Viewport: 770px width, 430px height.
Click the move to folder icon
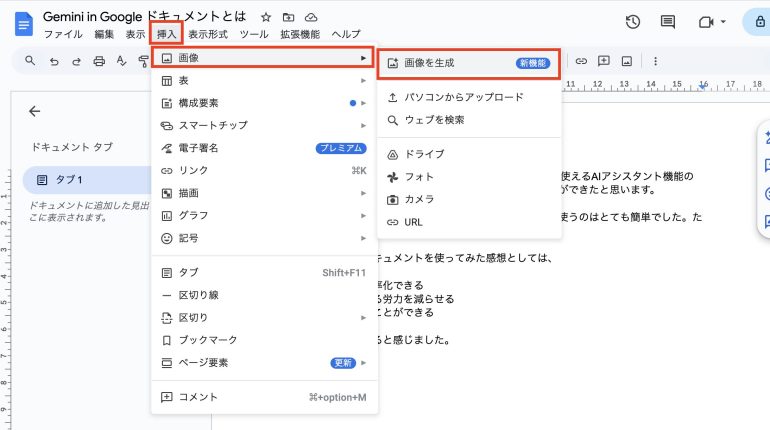(288, 17)
